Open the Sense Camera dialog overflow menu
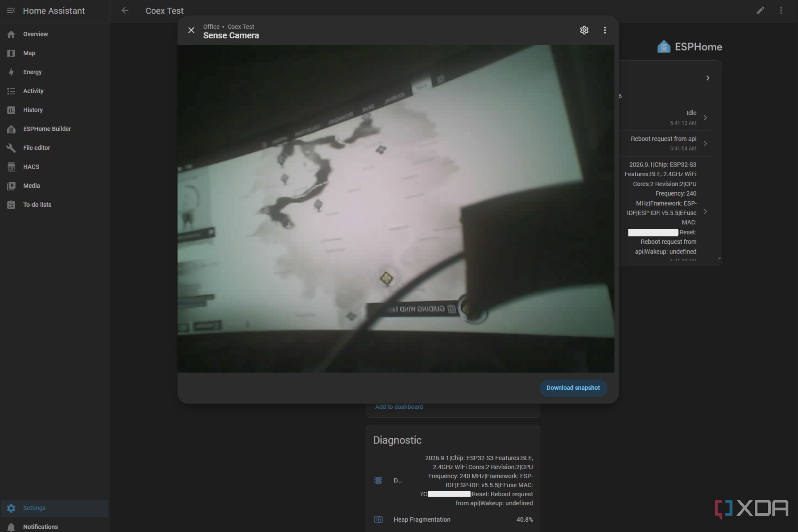Screen dimensions: 798x532 (605, 30)
